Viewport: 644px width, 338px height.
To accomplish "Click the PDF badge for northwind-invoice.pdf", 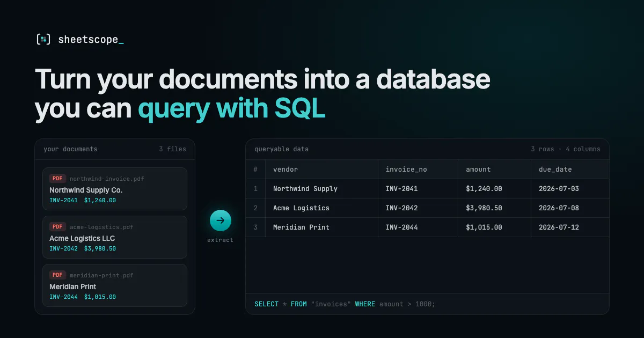I will point(57,179).
